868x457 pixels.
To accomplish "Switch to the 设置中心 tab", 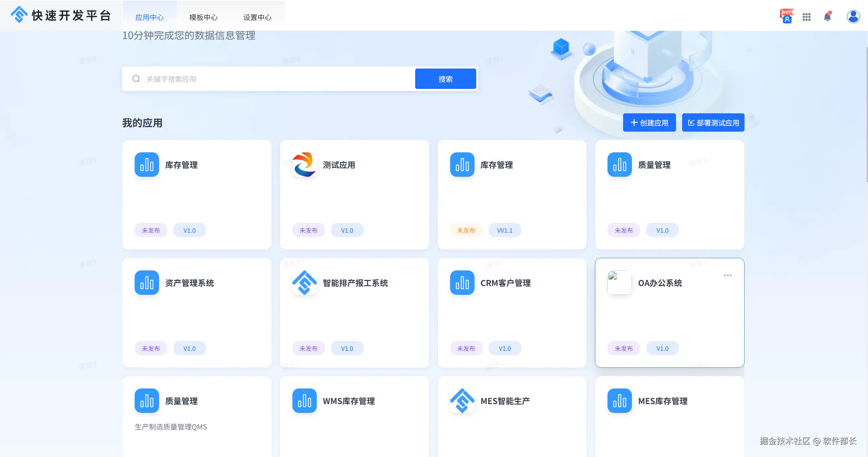I will pos(257,17).
